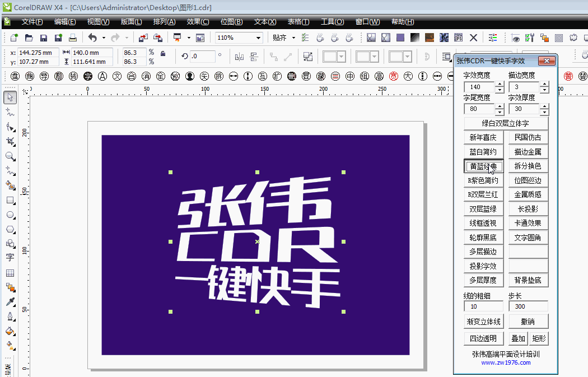This screenshot has height=377, width=588.
Task: Select the Zoom magnifier tool
Action: point(10,156)
